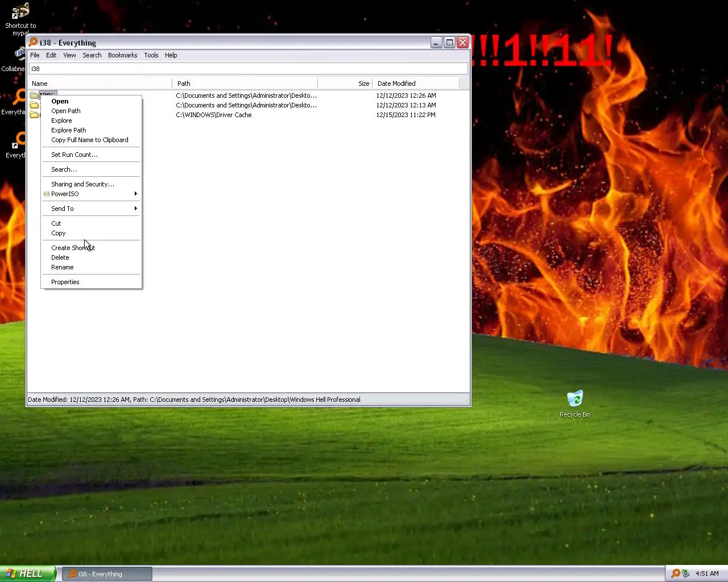Select the folder icon in second result row

pyautogui.click(x=34, y=105)
